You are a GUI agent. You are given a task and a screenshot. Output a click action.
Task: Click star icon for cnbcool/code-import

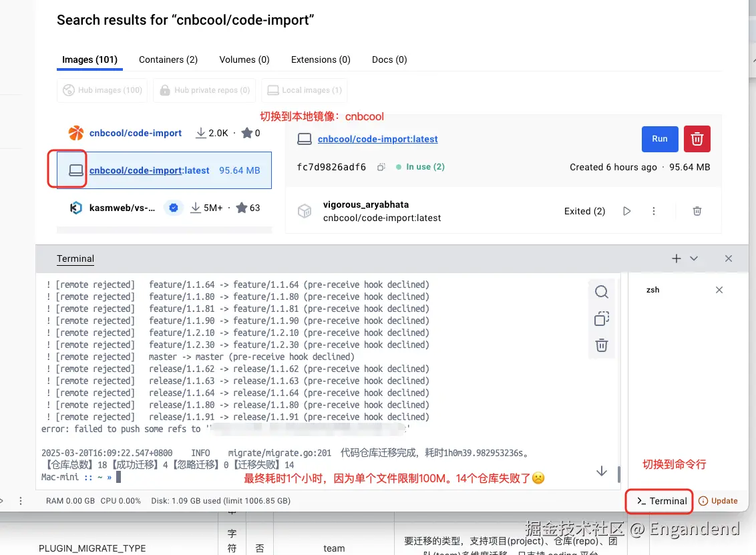point(247,133)
